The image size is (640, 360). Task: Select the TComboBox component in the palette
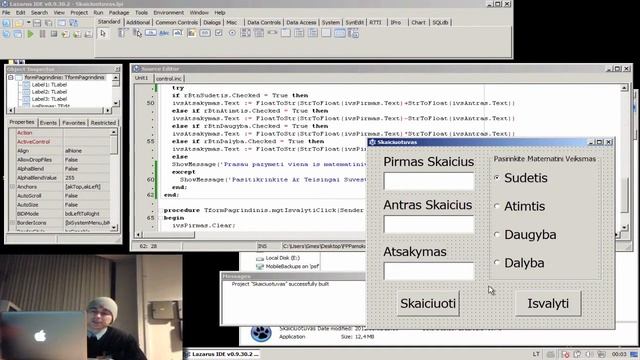coord(259,33)
